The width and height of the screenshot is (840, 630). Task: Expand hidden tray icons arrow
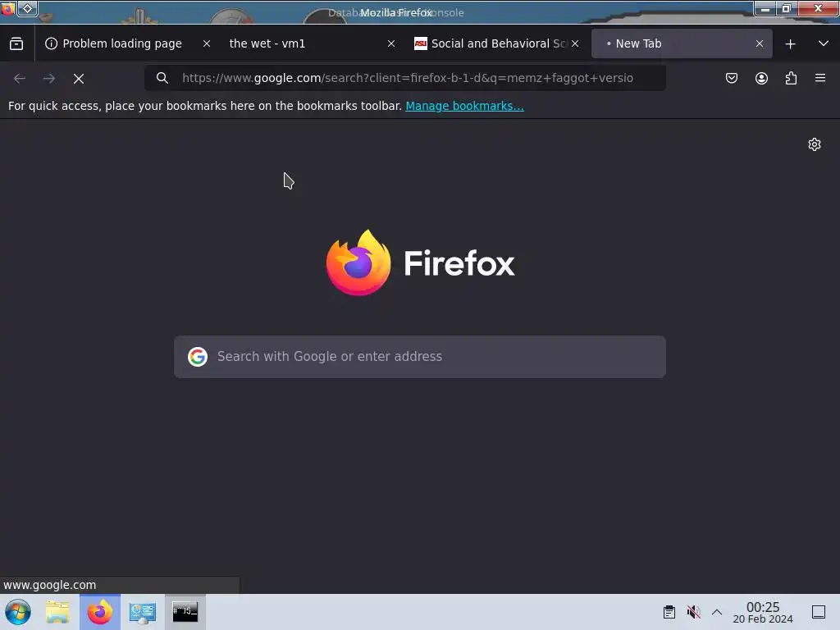tap(717, 612)
